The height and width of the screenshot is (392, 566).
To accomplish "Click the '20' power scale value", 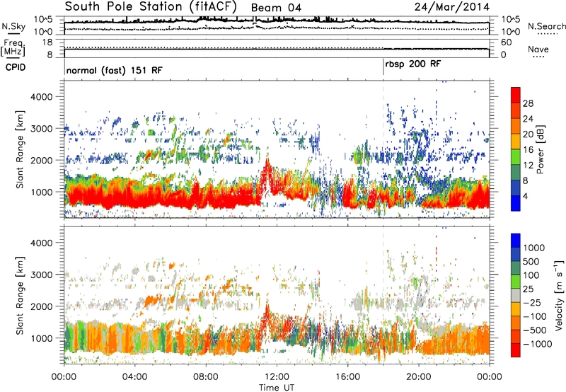I will click(x=528, y=134).
